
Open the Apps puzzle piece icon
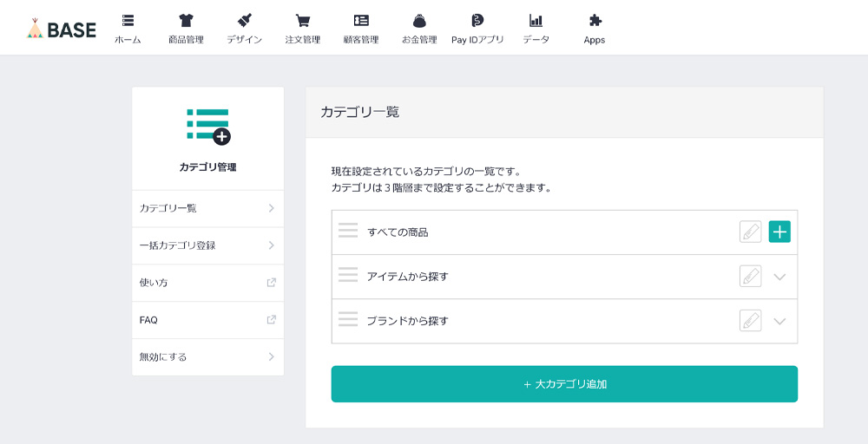[x=595, y=21]
